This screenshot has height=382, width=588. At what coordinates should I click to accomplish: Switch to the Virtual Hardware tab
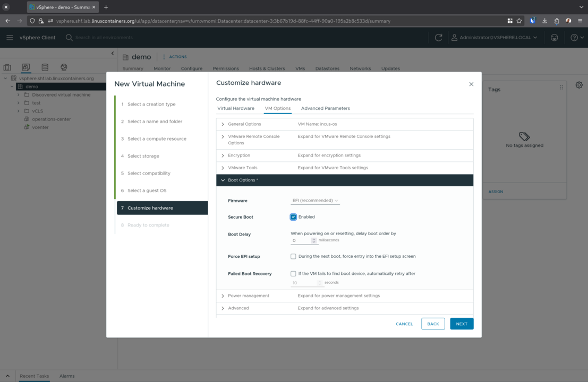point(236,108)
